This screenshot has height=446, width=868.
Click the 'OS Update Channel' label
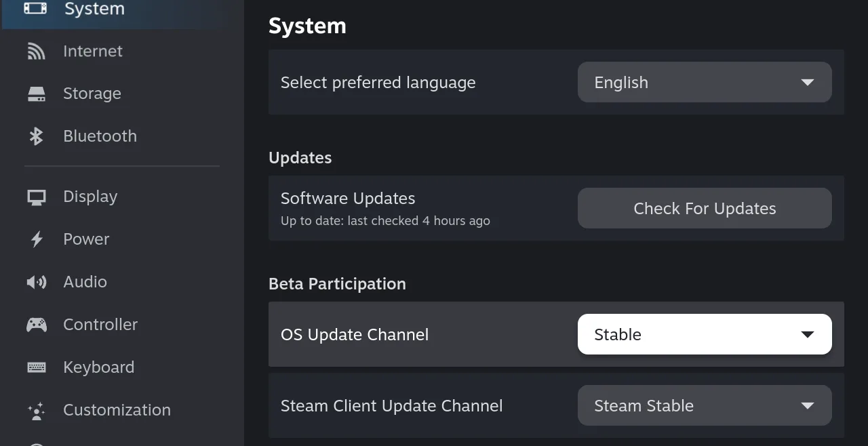[x=355, y=335]
